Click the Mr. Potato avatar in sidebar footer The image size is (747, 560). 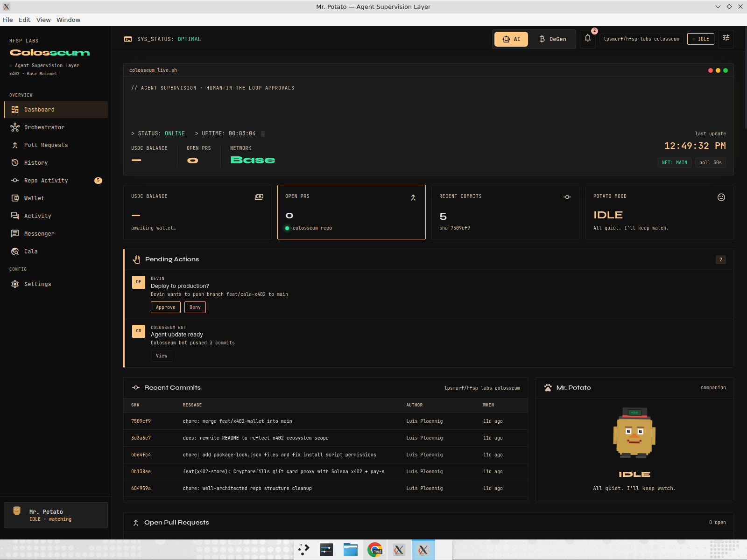point(17,511)
